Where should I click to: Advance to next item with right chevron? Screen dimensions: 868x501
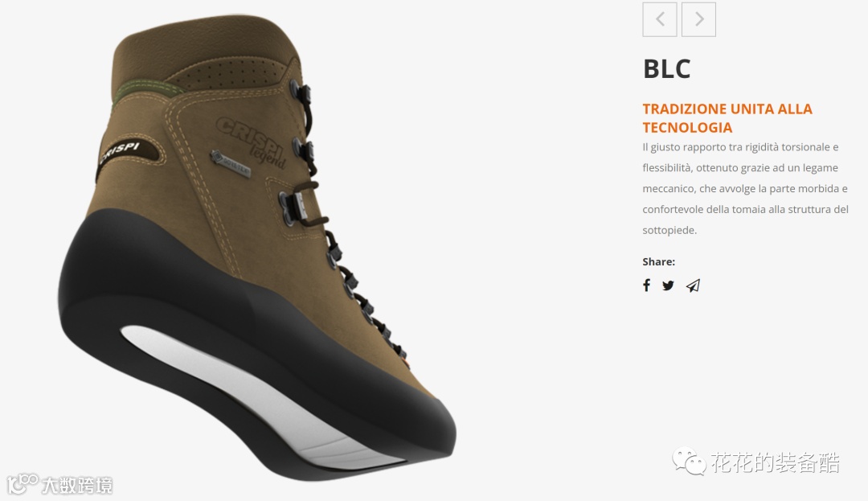(x=698, y=19)
